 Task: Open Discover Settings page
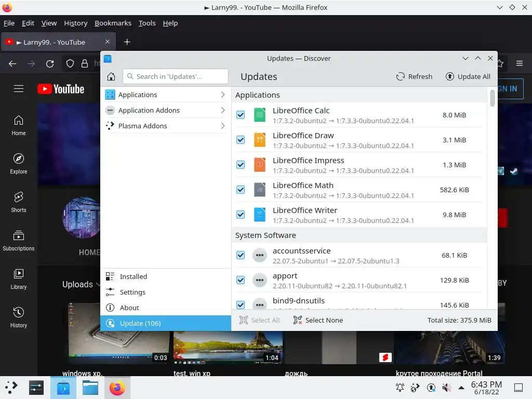pos(165,292)
